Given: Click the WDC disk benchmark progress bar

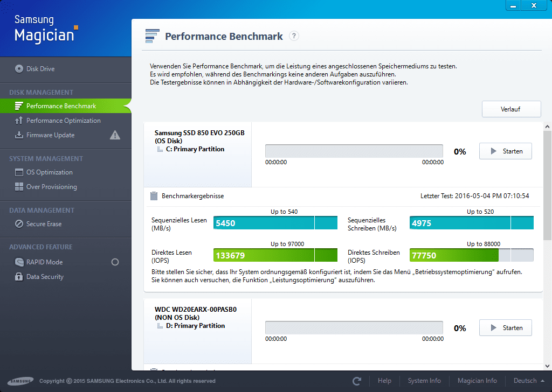Looking at the screenshot, I should 354,328.
